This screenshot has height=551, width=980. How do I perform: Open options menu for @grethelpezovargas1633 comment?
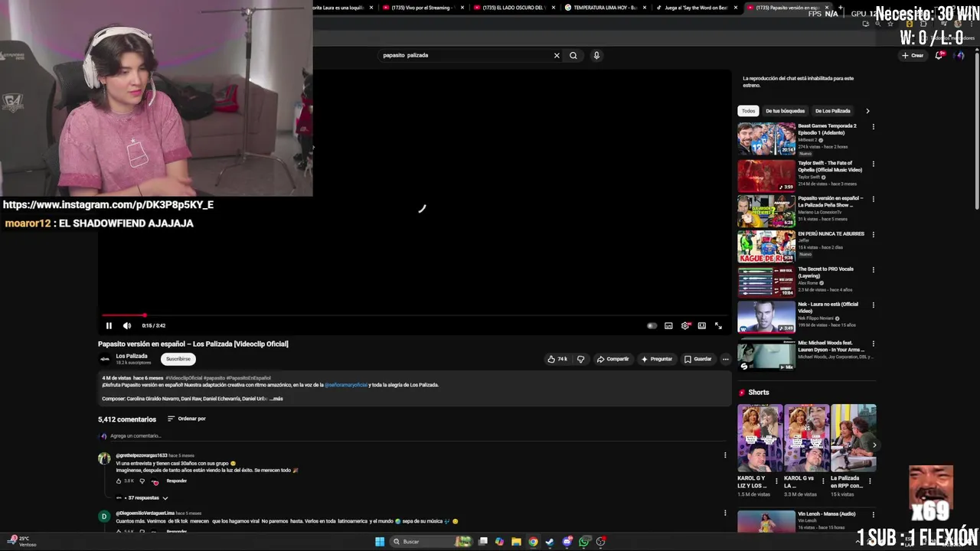click(x=725, y=455)
